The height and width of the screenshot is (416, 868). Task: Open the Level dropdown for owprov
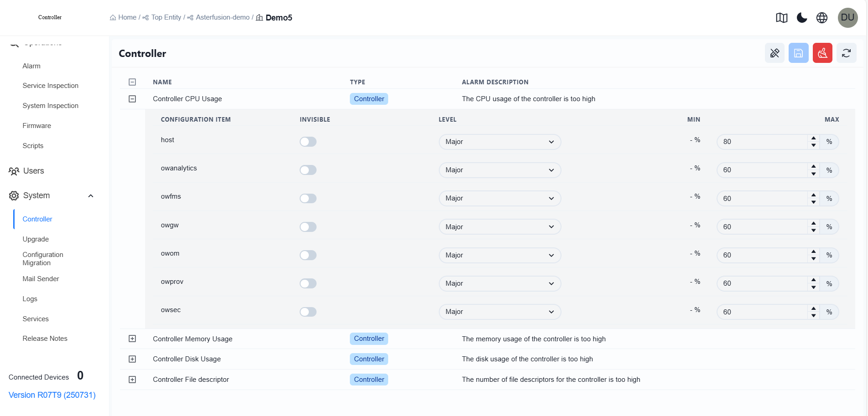pyautogui.click(x=500, y=283)
